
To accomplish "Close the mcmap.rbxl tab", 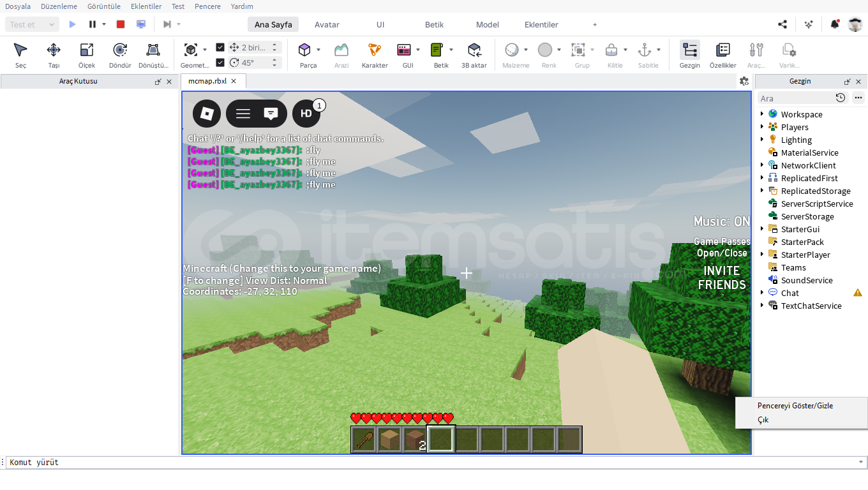I will tap(234, 81).
